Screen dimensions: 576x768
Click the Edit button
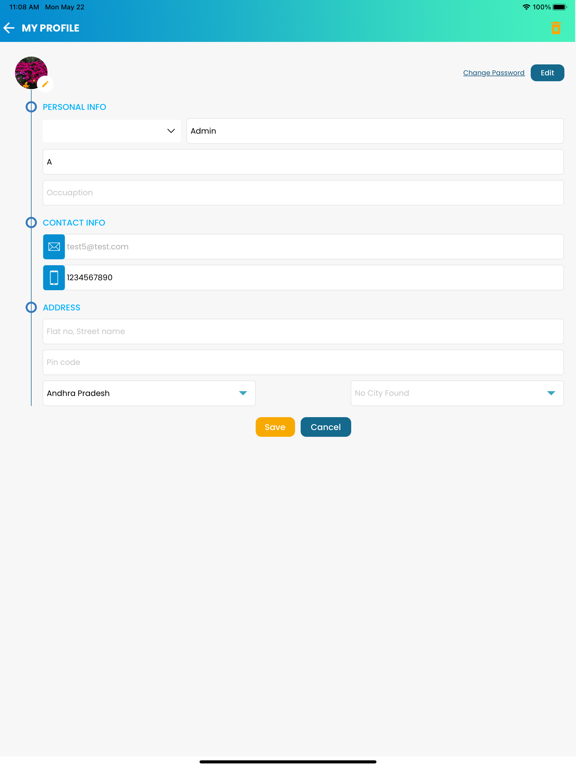tap(547, 72)
